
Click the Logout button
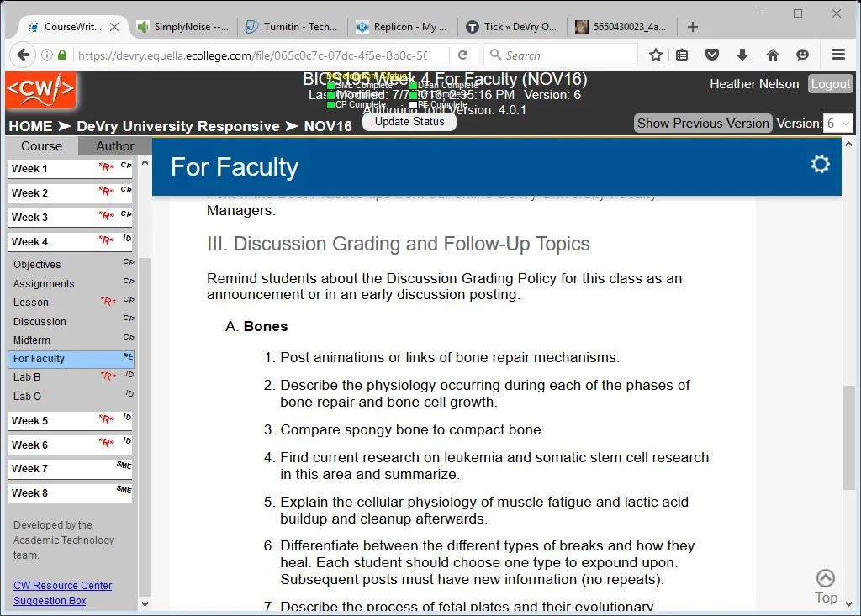pos(830,84)
